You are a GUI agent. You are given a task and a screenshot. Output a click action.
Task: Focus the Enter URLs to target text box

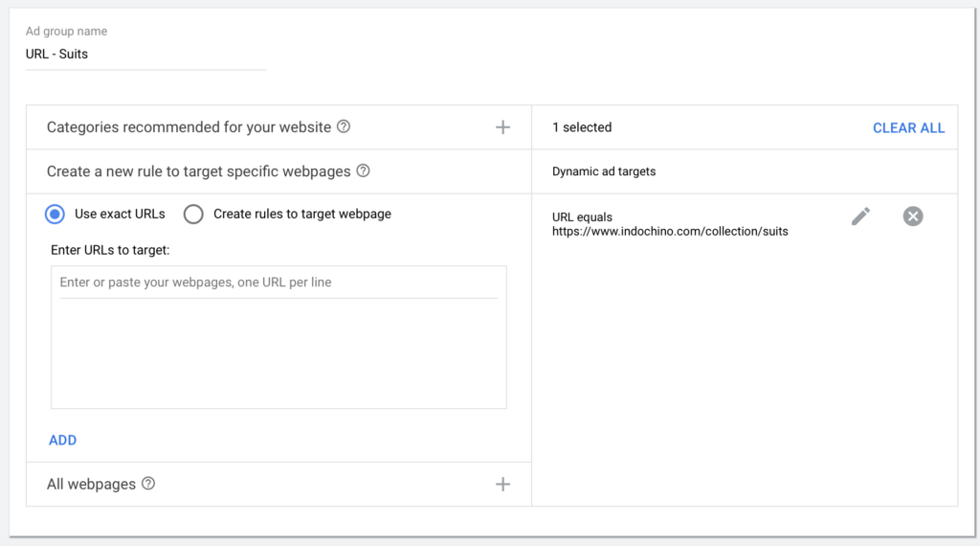278,337
